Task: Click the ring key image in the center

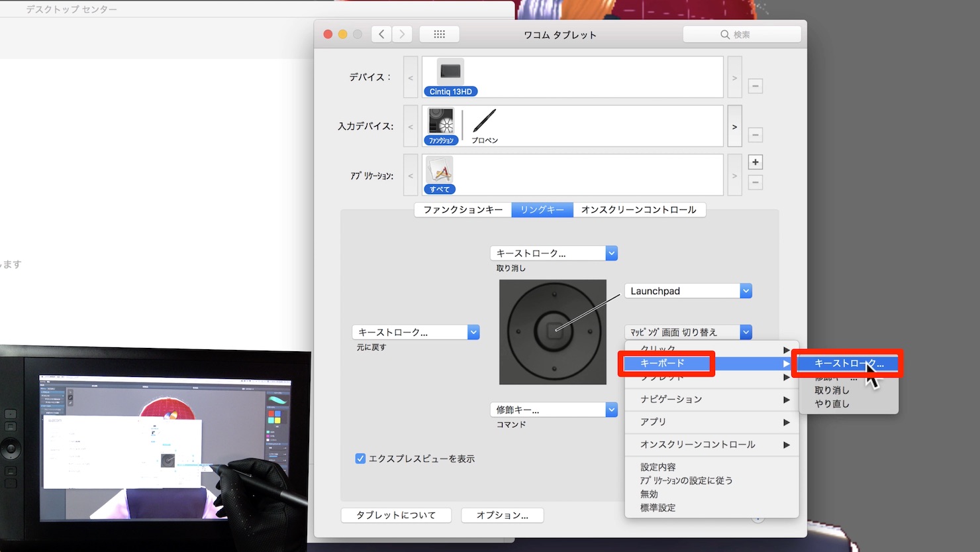Action: point(553,332)
